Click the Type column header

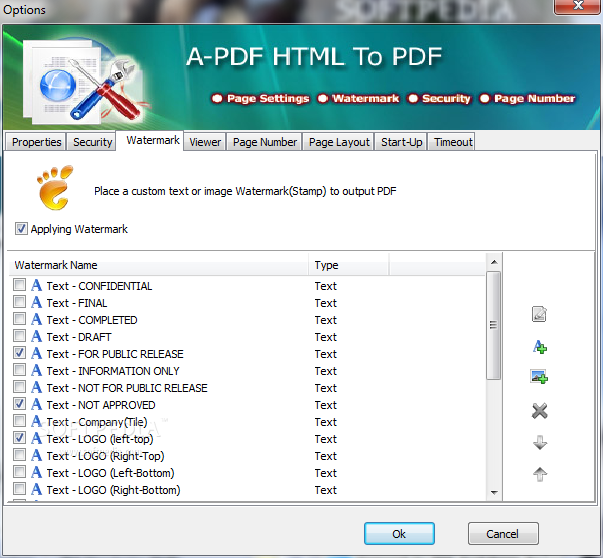tap(349, 265)
